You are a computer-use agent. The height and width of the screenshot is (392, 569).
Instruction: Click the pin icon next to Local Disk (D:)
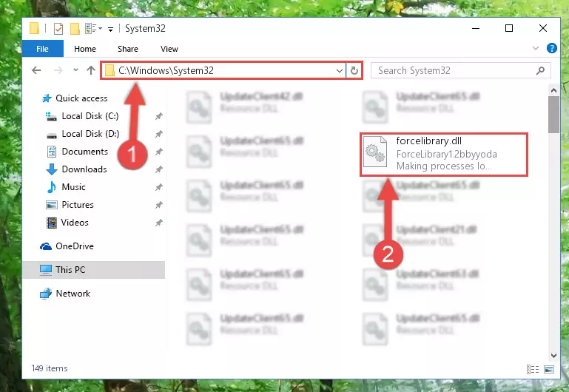click(x=159, y=134)
